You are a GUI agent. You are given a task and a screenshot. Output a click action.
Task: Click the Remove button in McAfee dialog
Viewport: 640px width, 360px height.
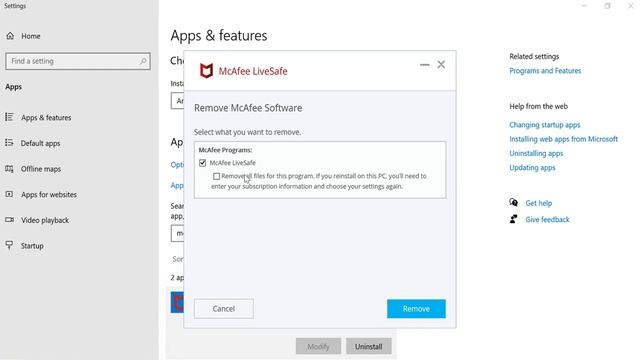tap(416, 309)
